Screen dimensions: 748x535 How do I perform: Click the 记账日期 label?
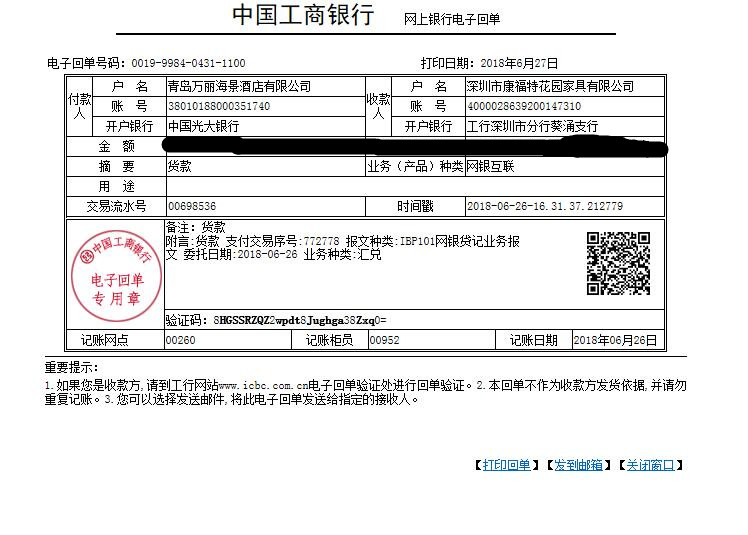534,340
